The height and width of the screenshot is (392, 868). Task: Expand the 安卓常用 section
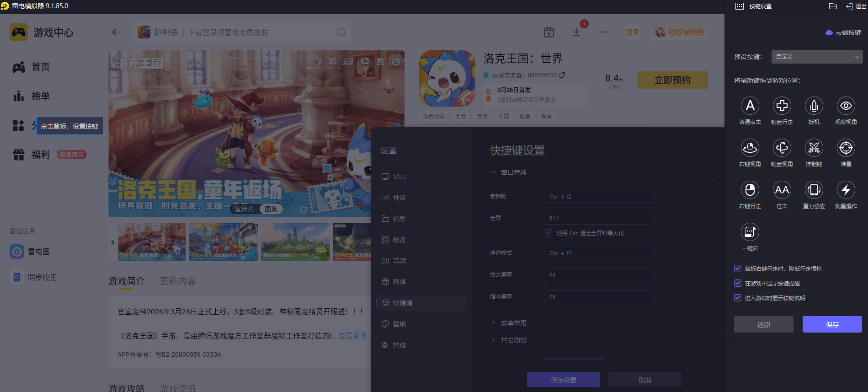pos(509,323)
